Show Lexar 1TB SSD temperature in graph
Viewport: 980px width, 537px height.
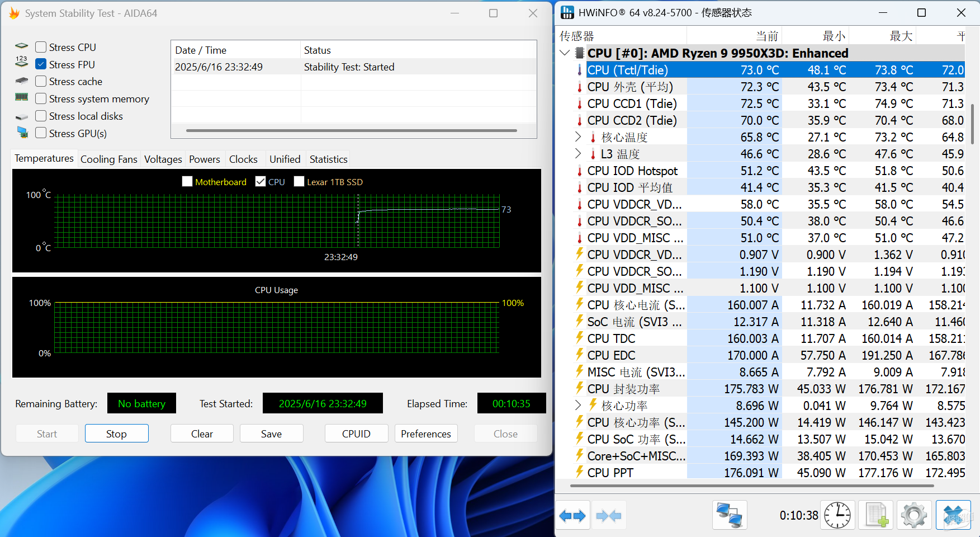tap(299, 181)
